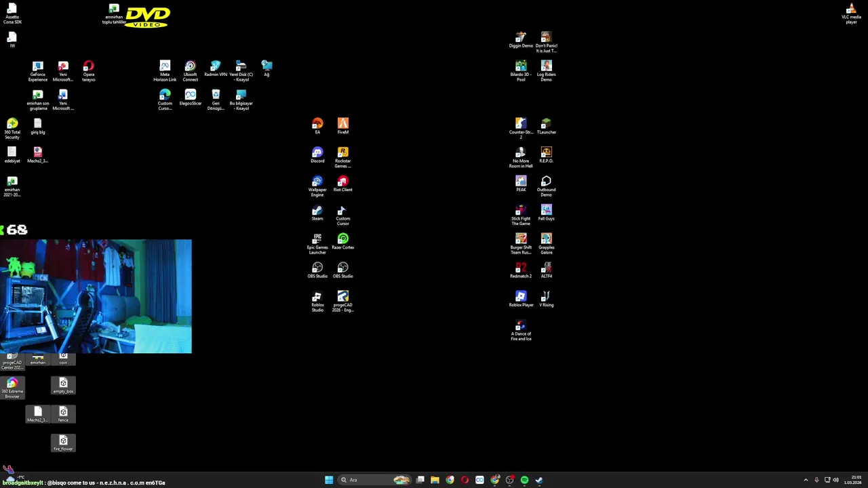Open the taskbar clock and date
The image size is (868, 488).
coord(853,480)
